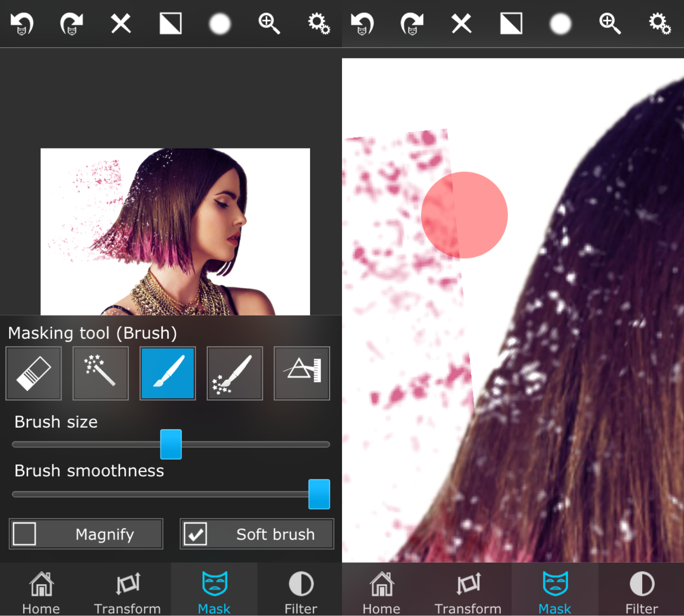
Task: Open zoom magnifier in right screen
Action: [610, 24]
